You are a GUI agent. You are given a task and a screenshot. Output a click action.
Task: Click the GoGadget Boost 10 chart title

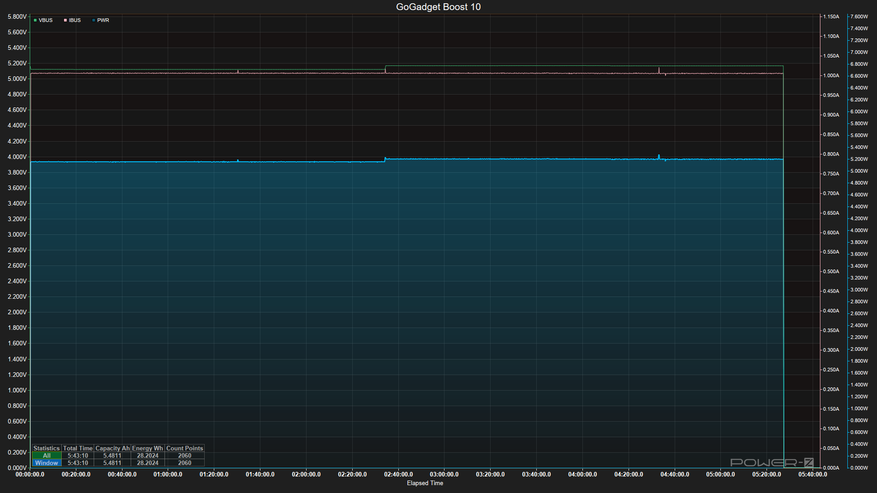coord(438,7)
